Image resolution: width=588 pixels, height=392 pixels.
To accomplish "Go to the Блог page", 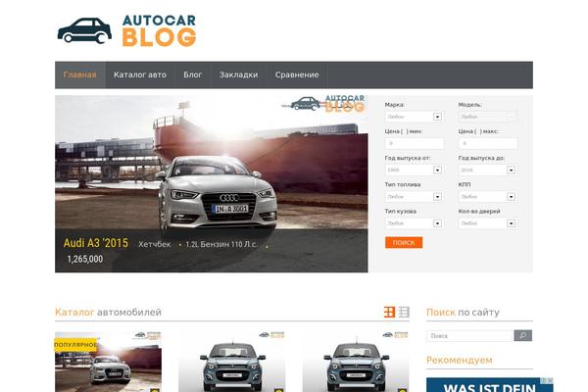I will pos(193,74).
